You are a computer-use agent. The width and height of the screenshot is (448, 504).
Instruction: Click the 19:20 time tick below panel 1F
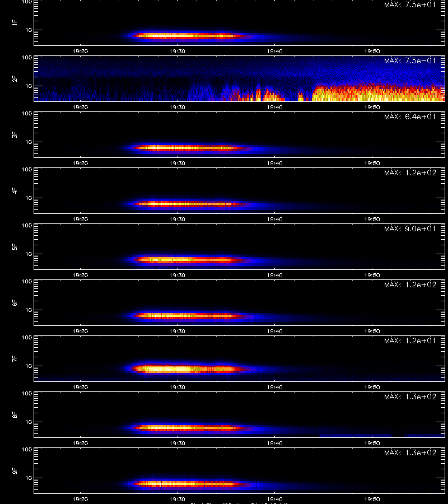pos(80,51)
